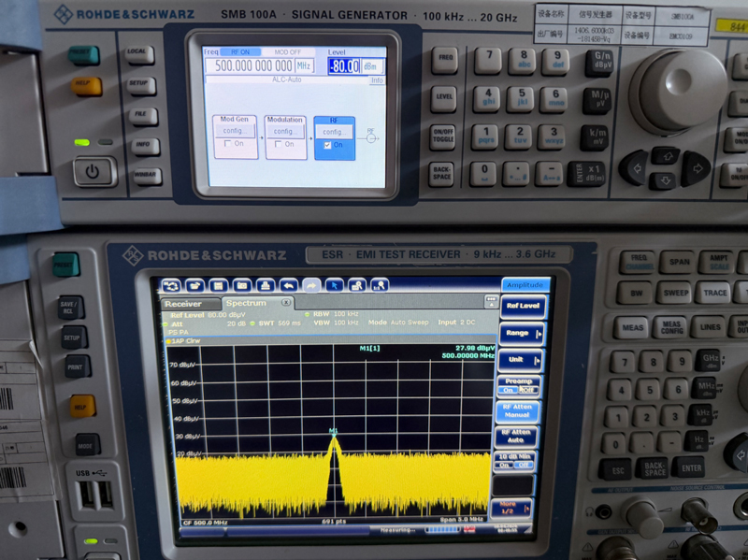Tap the ESR SWEEP key
Image resolution: width=748 pixels, height=560 pixels.
(675, 293)
